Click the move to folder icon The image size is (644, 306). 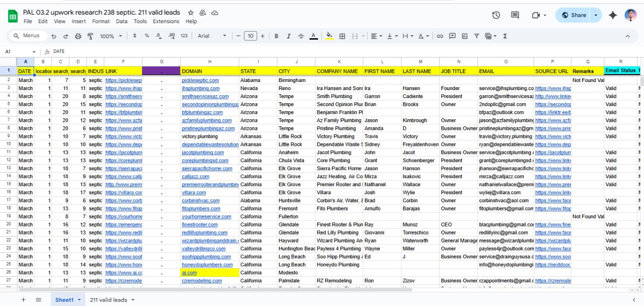(x=203, y=13)
